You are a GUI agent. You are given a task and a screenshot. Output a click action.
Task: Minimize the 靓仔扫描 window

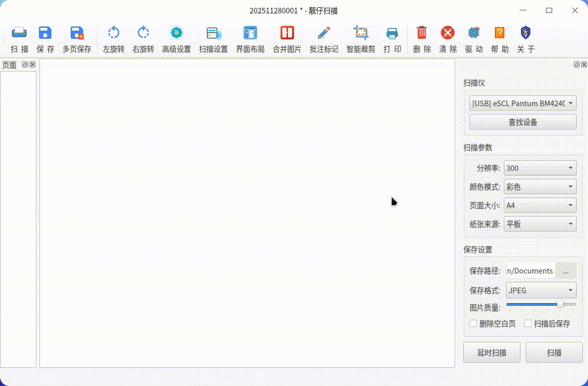click(523, 10)
